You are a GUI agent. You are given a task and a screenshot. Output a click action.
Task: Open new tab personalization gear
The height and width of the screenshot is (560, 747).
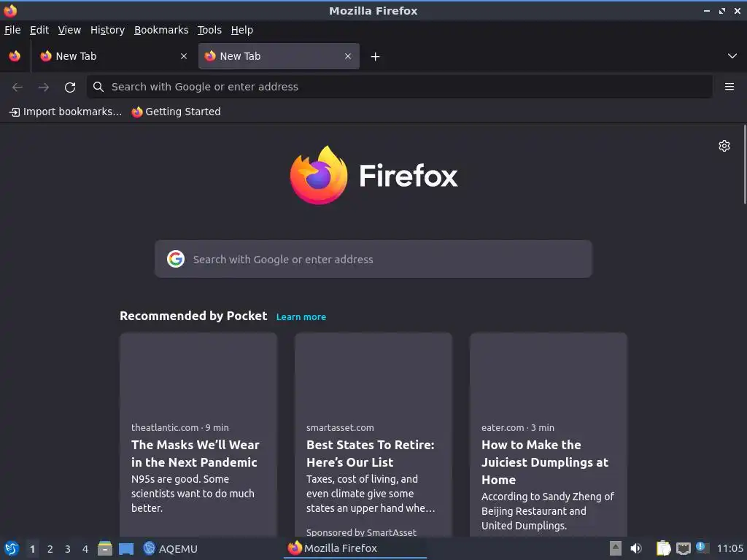click(x=724, y=146)
